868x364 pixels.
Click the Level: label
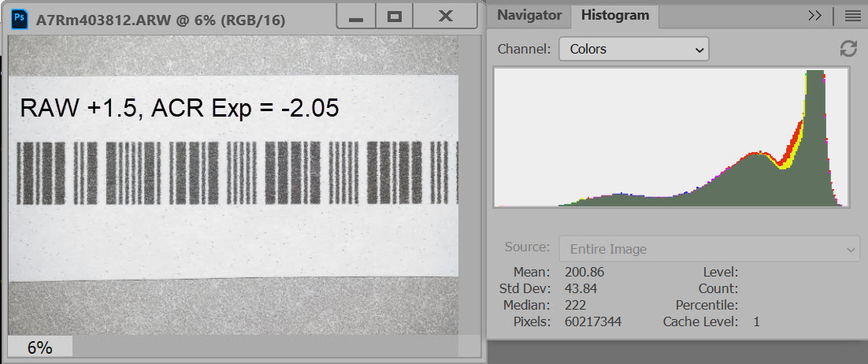(721, 272)
